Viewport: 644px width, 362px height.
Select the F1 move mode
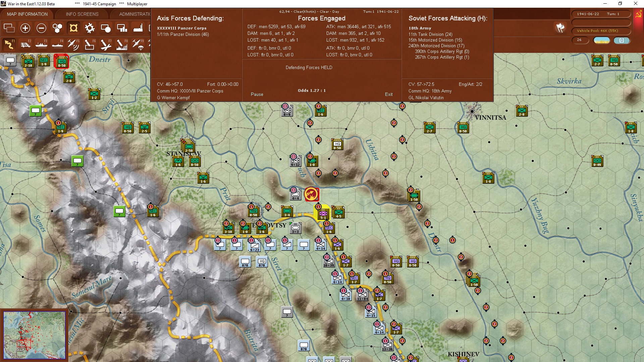(x=9, y=44)
